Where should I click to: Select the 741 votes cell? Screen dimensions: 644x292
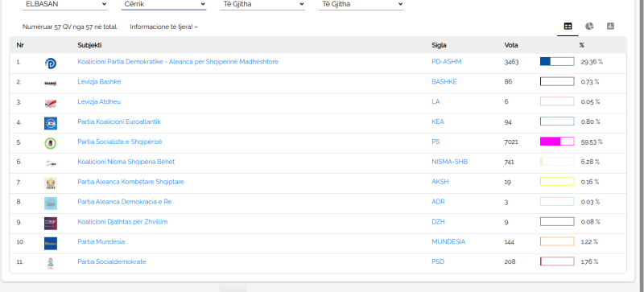click(x=509, y=162)
